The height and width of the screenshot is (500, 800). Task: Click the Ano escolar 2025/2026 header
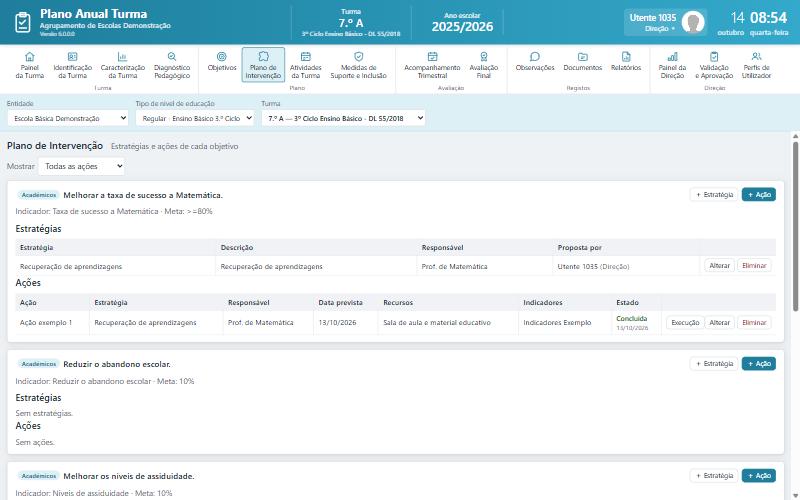[x=462, y=23]
